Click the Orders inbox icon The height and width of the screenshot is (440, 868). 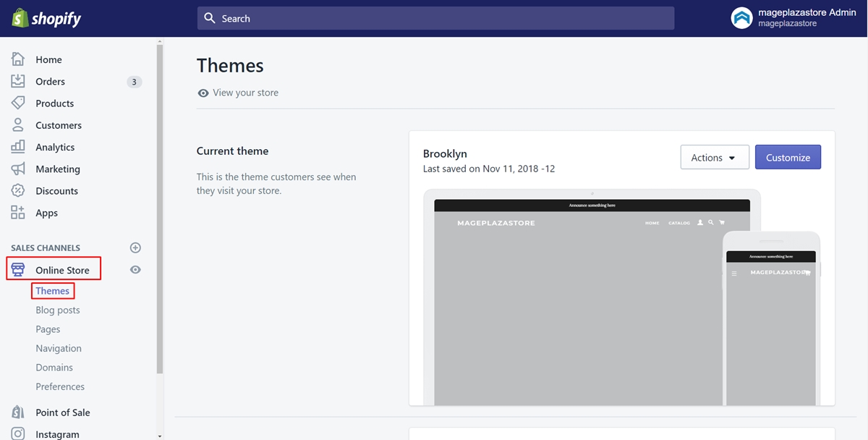tap(18, 81)
